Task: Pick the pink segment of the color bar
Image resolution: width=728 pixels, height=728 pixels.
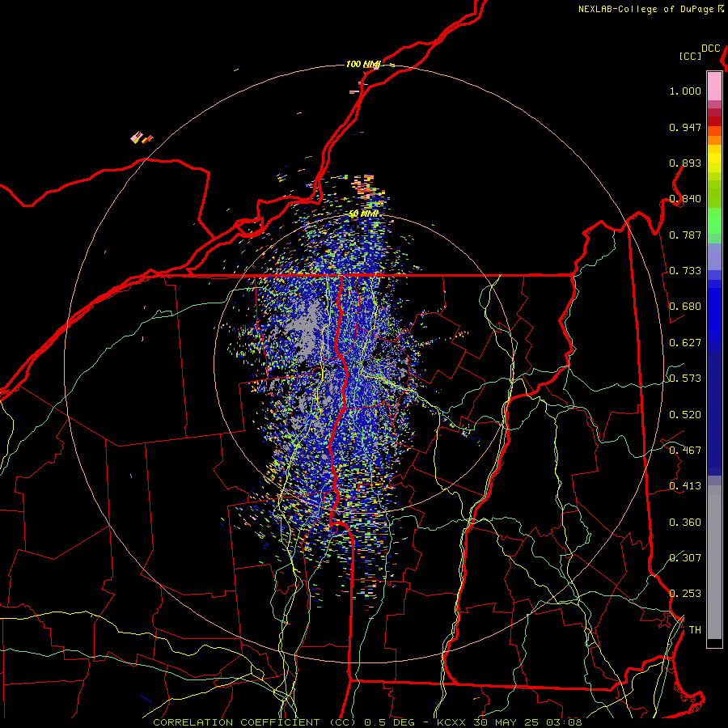Action: coord(714,86)
